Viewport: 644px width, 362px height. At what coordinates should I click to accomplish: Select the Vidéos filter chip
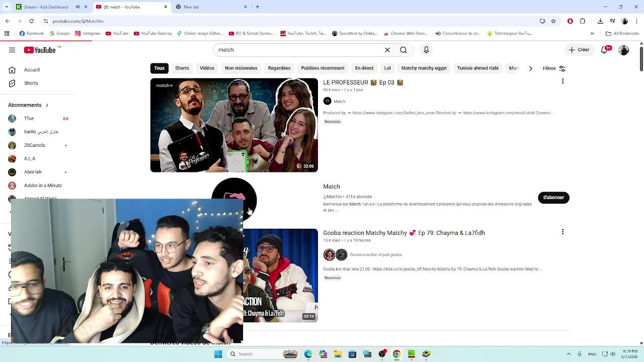pyautogui.click(x=207, y=68)
